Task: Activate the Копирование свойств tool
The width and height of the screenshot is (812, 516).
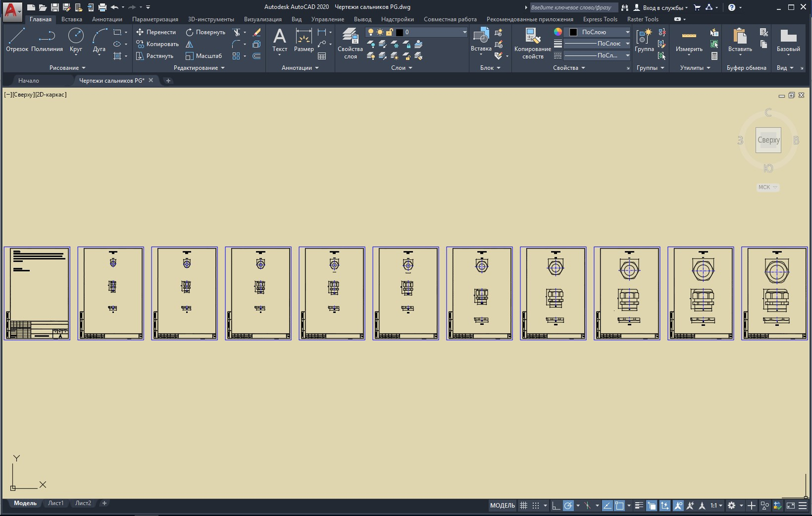Action: 532,43
